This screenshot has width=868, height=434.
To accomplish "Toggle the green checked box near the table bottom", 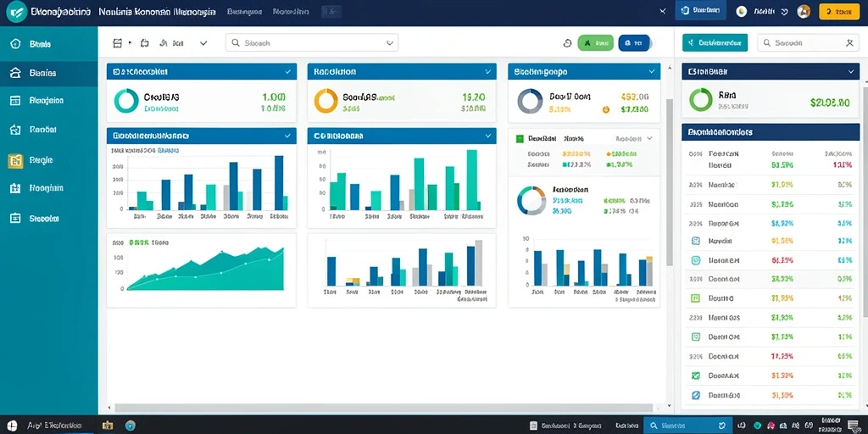I will 696,376.
